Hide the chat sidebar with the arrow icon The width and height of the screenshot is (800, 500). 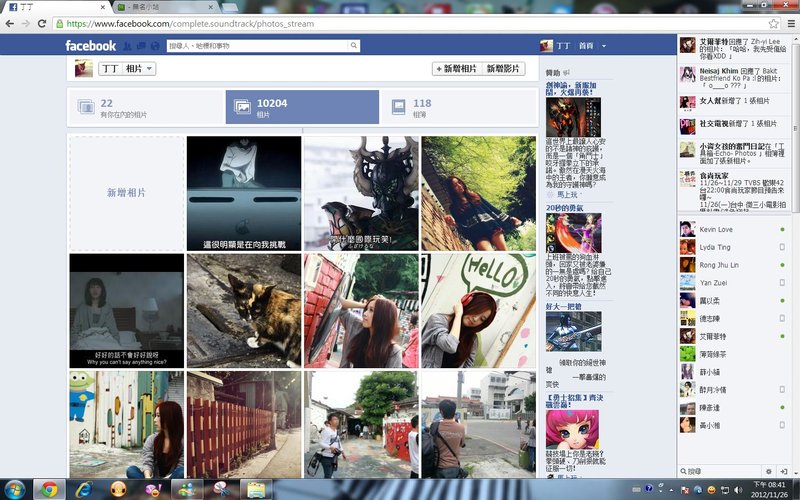coord(784,471)
